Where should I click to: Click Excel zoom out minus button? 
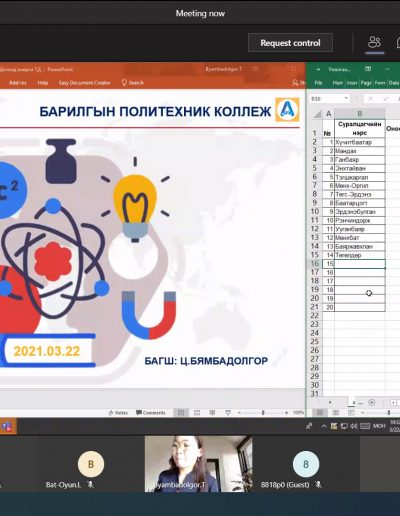(363, 413)
